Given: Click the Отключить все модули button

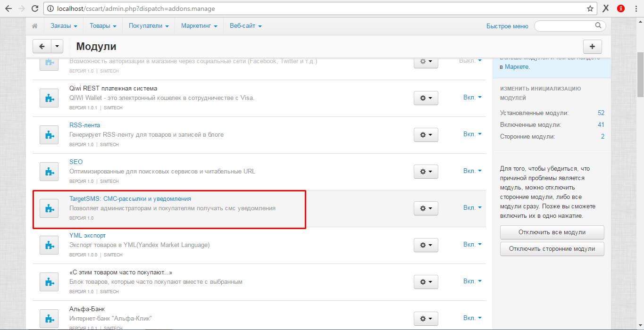Looking at the screenshot, I should 552,232.
